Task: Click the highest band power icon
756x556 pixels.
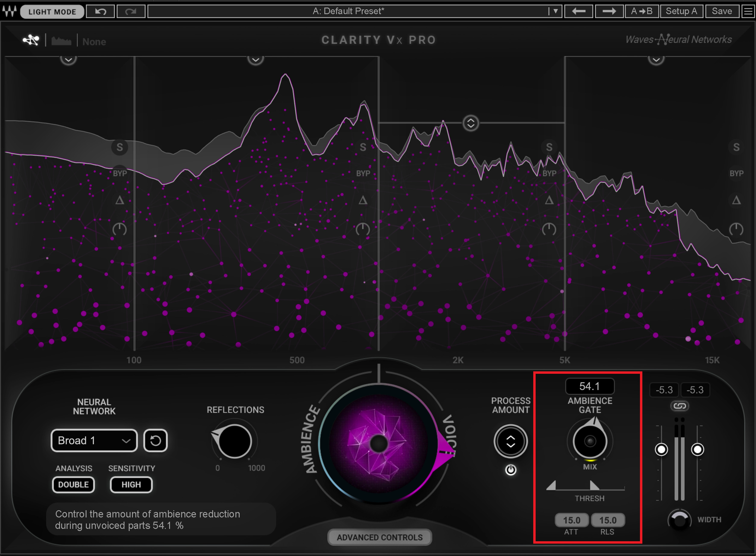Action: (736, 229)
